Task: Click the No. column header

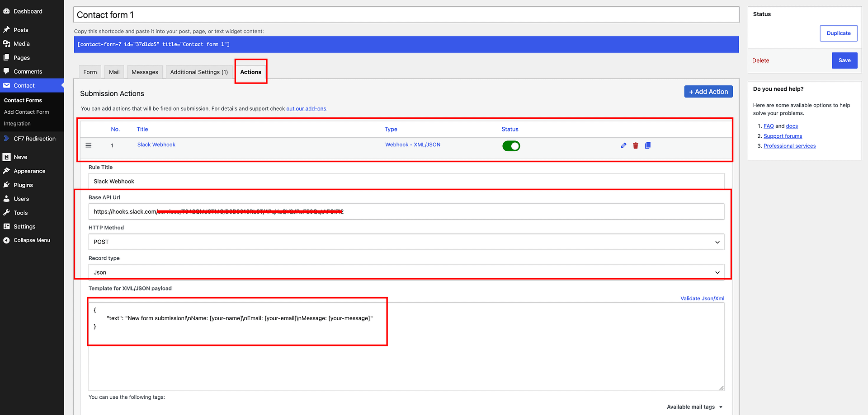Action: pyautogui.click(x=115, y=129)
